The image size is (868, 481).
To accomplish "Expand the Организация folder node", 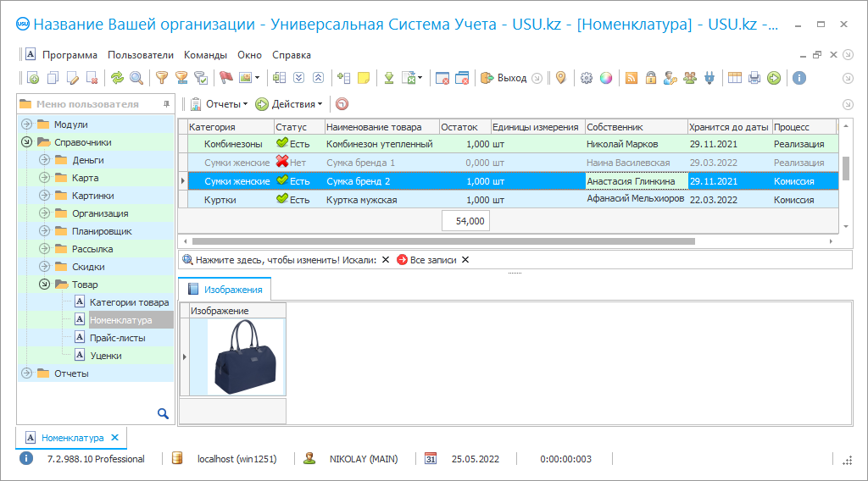I will pos(44,213).
